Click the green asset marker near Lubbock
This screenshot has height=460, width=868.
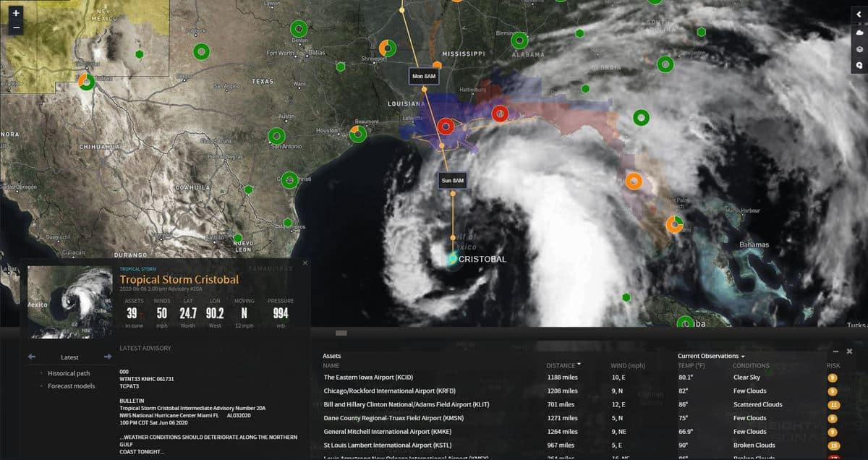click(x=201, y=51)
